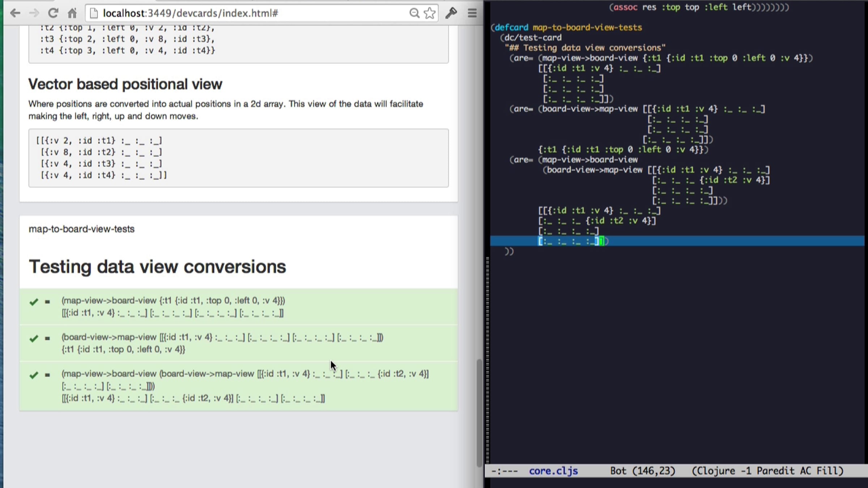The height and width of the screenshot is (488, 868).
Task: Click the zoom magnifier icon in address bar
Action: coord(414,13)
